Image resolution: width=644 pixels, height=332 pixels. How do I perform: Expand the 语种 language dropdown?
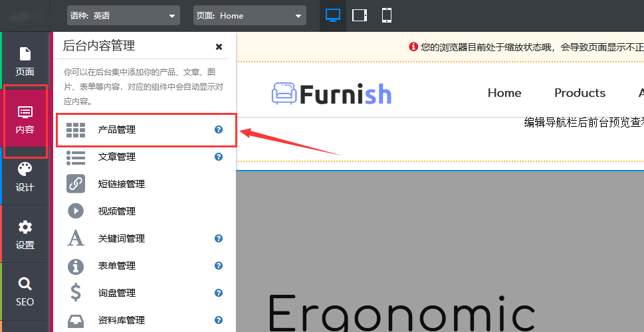tap(123, 15)
